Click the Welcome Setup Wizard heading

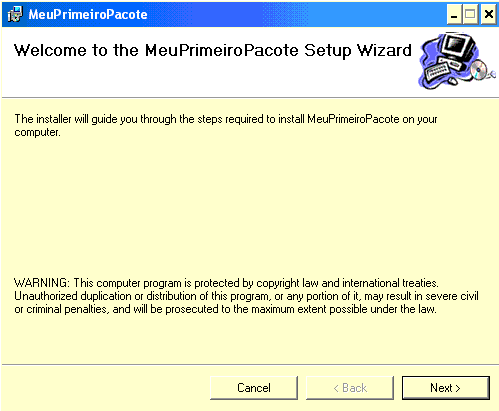click(213, 51)
